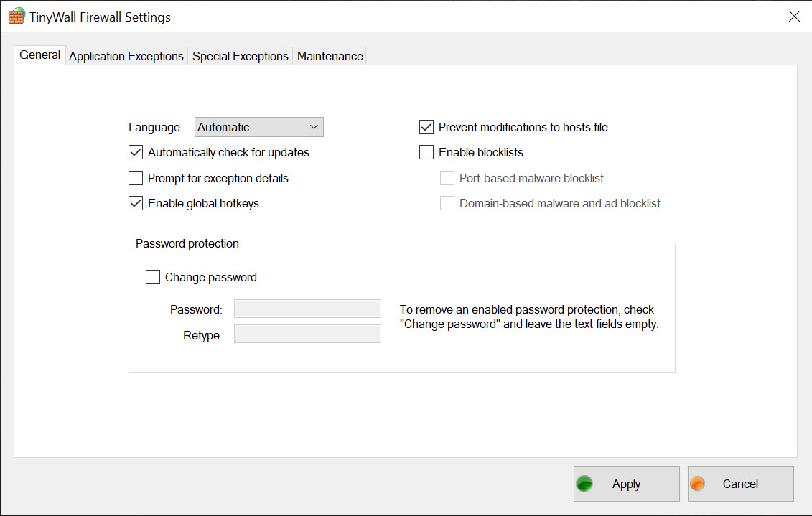This screenshot has width=812, height=516.
Task: Uncheck Automatically check for updates
Action: point(136,152)
